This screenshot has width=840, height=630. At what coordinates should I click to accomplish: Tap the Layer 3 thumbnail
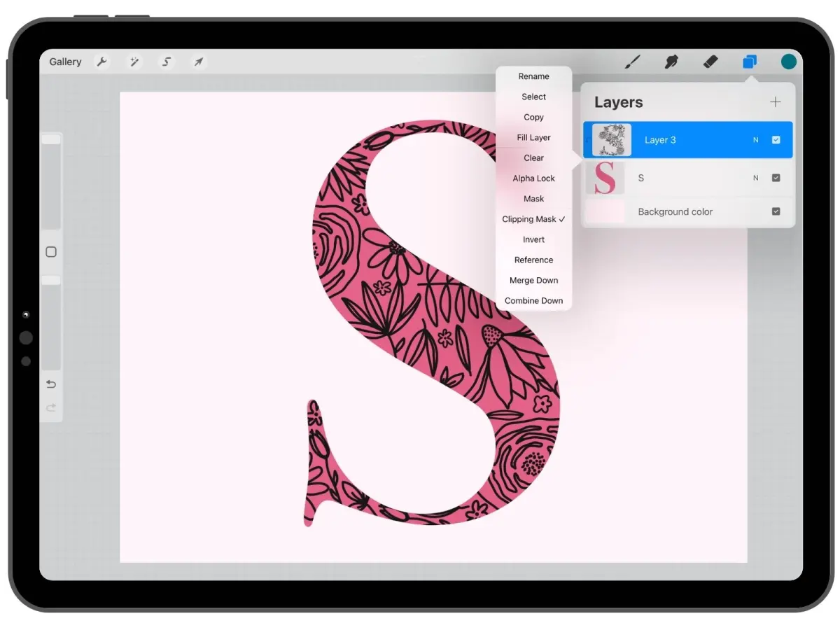[611, 140]
